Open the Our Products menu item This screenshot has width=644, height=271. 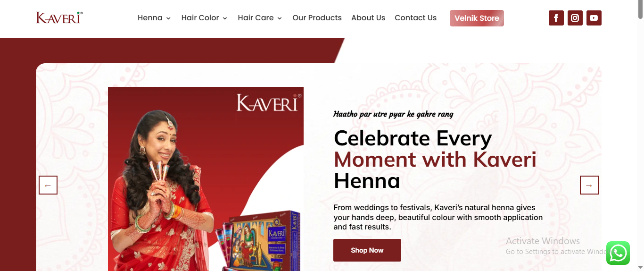pyautogui.click(x=317, y=18)
